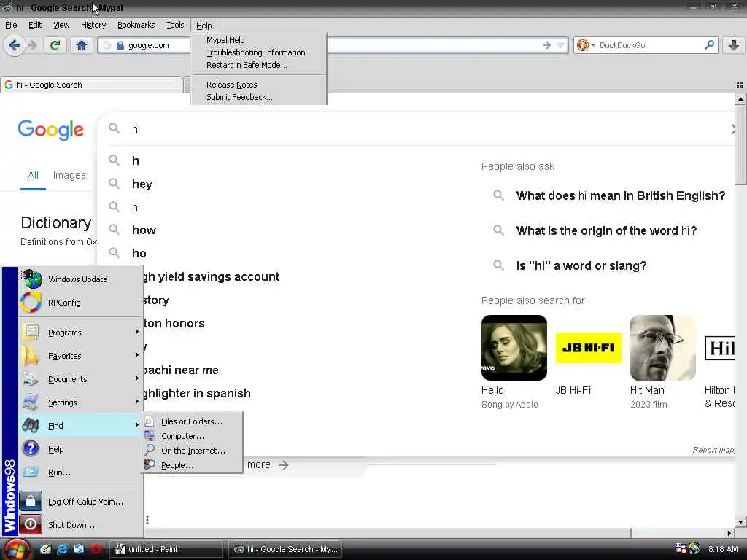Open the Downloads arrow button in toolbar
This screenshot has width=747, height=560.
(734, 45)
